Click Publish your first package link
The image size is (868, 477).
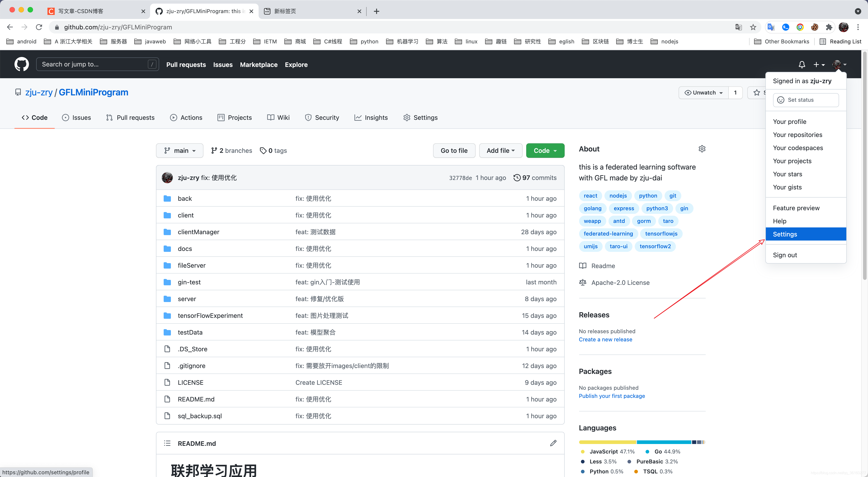click(612, 396)
